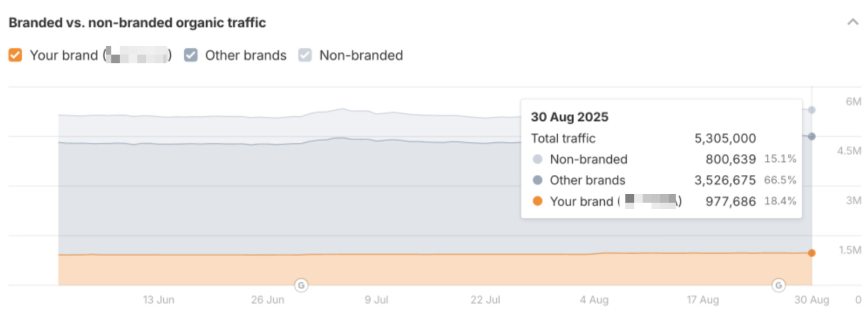Screen dimensions: 868x313
Task: Open the Google update marker near 30 Aug
Action: pyautogui.click(x=778, y=285)
